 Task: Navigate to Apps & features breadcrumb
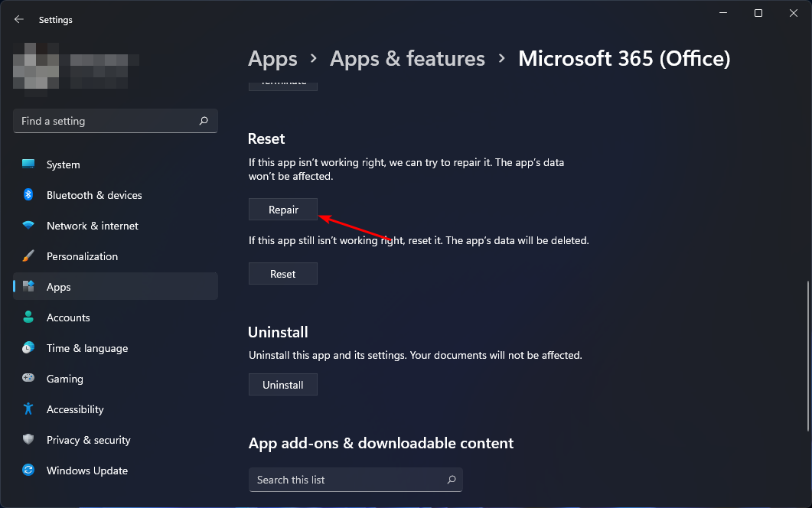pyautogui.click(x=407, y=58)
